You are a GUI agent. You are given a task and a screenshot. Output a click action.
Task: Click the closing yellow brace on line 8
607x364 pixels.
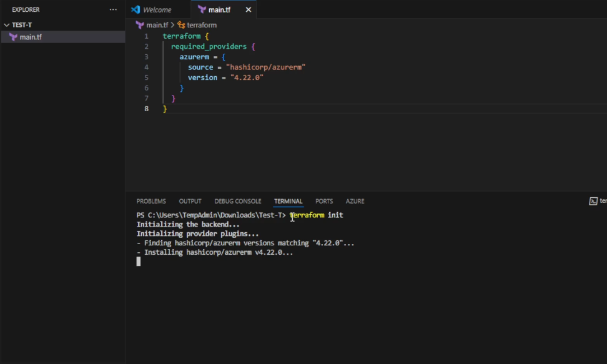[x=165, y=109]
